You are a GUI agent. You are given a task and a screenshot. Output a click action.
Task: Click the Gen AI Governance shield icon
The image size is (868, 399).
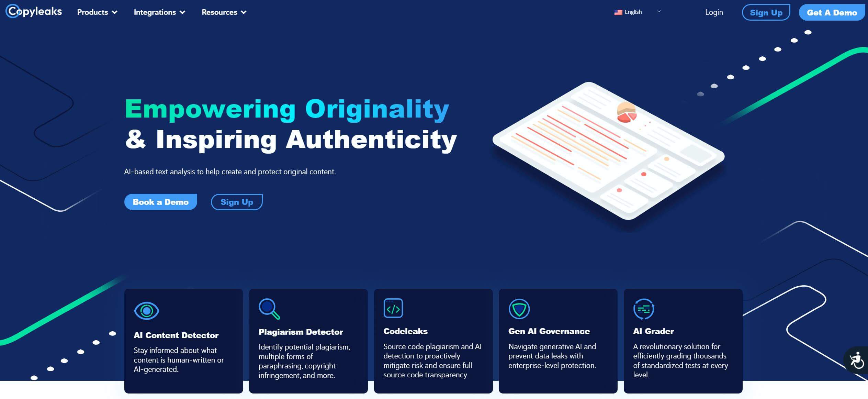pos(519,308)
